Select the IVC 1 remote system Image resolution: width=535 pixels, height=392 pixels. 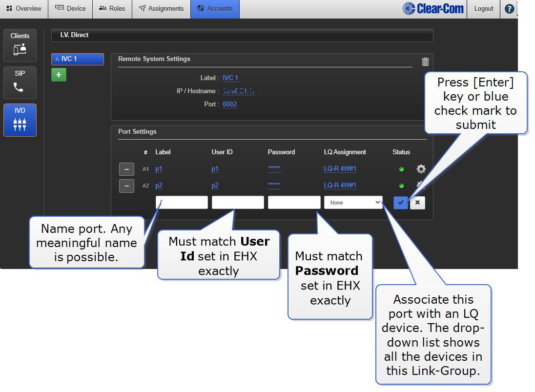(78, 59)
